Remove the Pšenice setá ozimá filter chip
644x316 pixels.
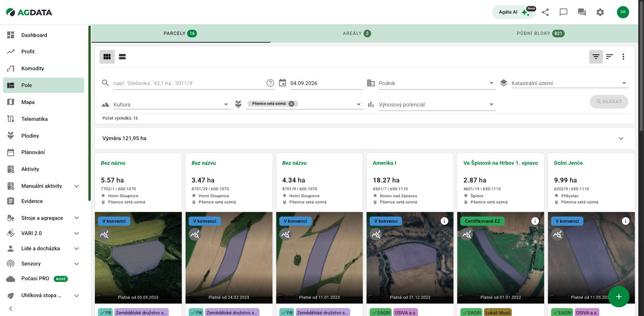[x=291, y=104]
